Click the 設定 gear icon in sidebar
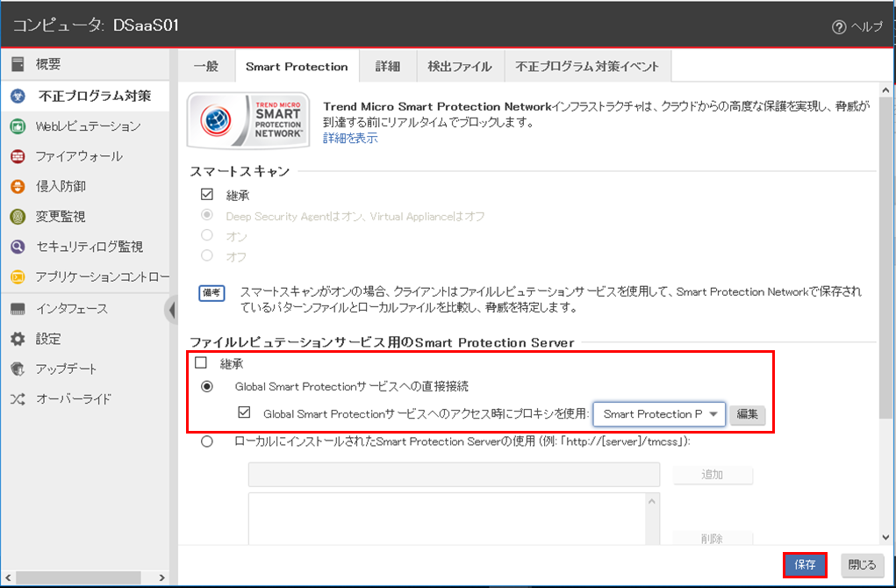 tap(18, 339)
